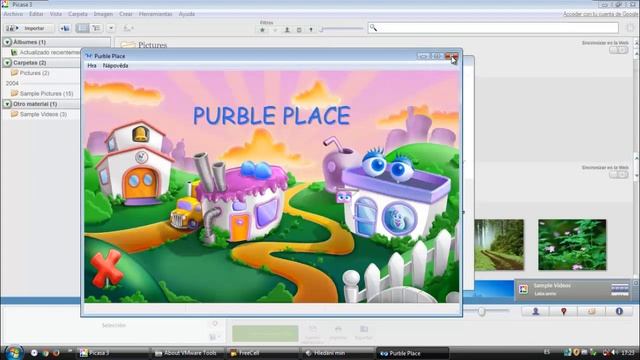This screenshot has width=640, height=360.
Task: Open the Nápověda menu in Purble Place
Action: click(116, 66)
